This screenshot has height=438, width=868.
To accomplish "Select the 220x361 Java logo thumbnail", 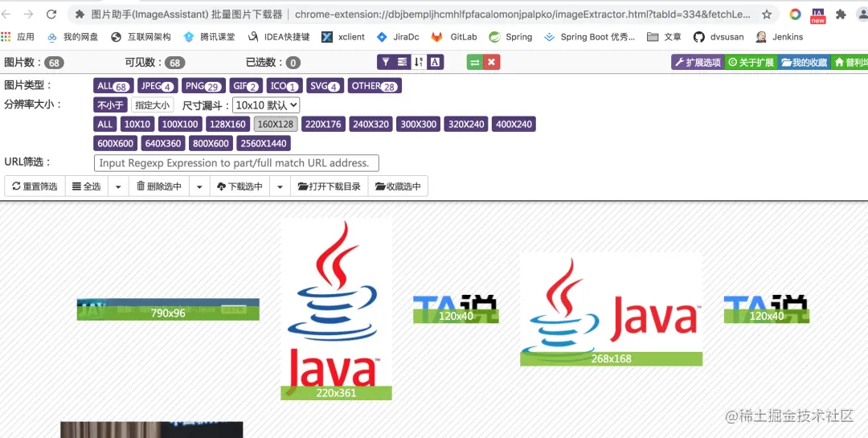I will coord(336,309).
